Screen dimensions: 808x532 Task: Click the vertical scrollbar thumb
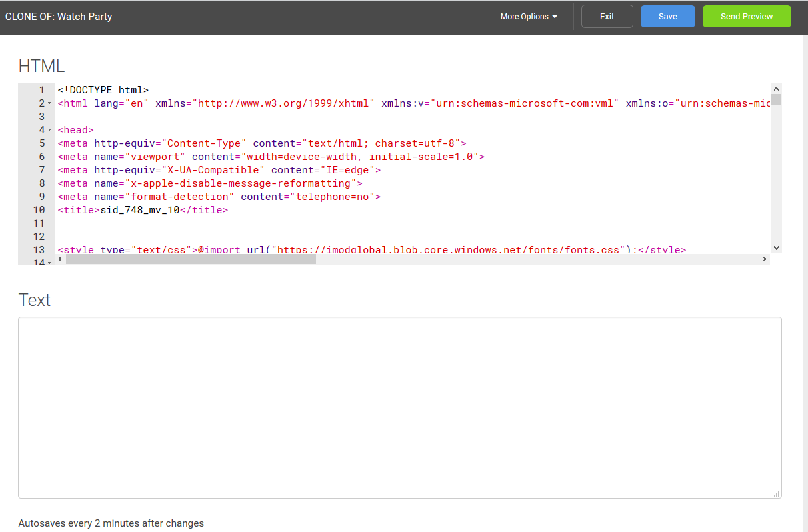(x=776, y=100)
